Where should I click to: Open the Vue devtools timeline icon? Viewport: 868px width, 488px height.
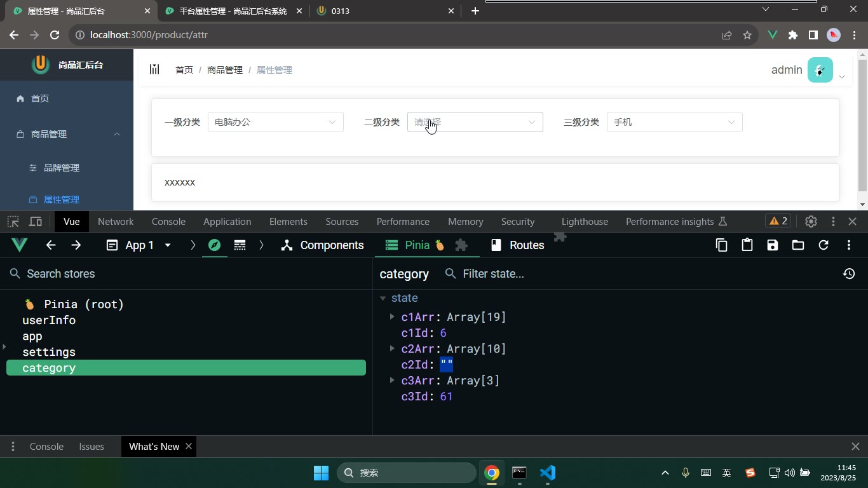240,245
